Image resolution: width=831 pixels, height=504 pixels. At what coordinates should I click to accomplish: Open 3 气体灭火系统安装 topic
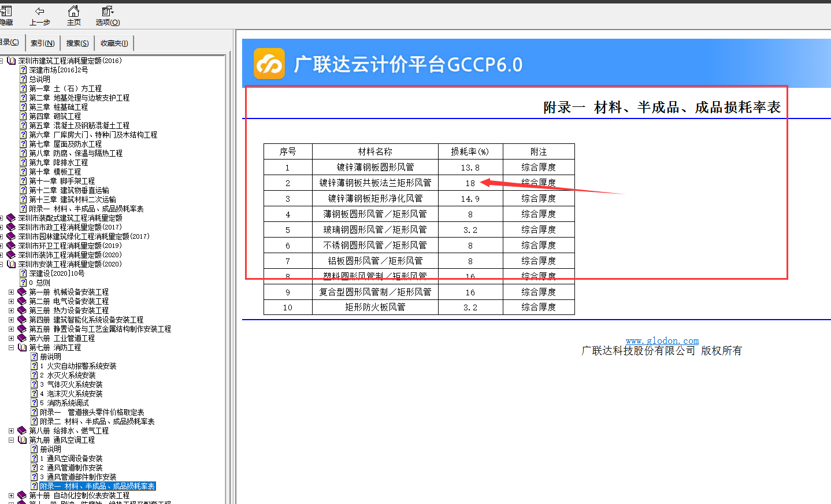(x=71, y=384)
